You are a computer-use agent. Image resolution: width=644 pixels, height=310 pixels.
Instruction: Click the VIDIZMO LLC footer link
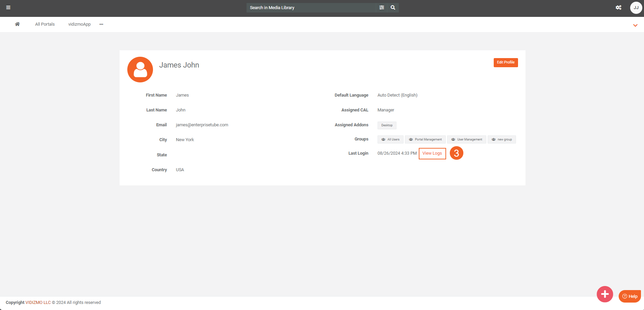tap(38, 303)
